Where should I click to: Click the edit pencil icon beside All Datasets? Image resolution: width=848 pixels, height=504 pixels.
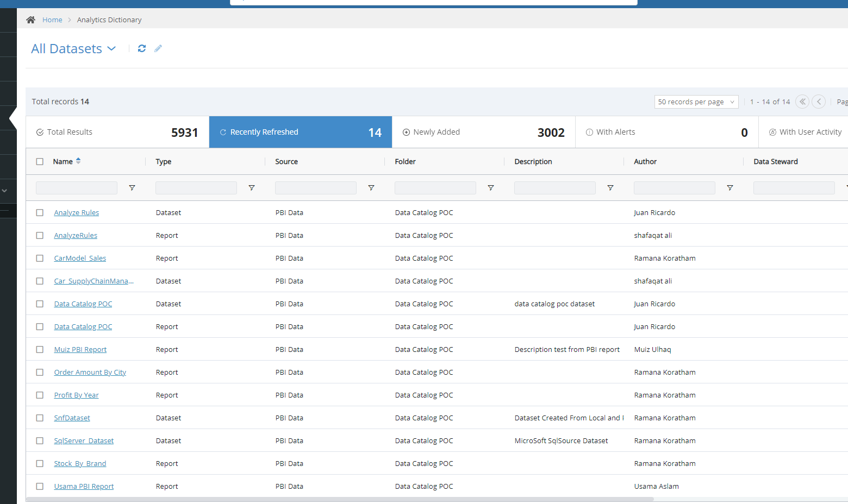(x=158, y=48)
